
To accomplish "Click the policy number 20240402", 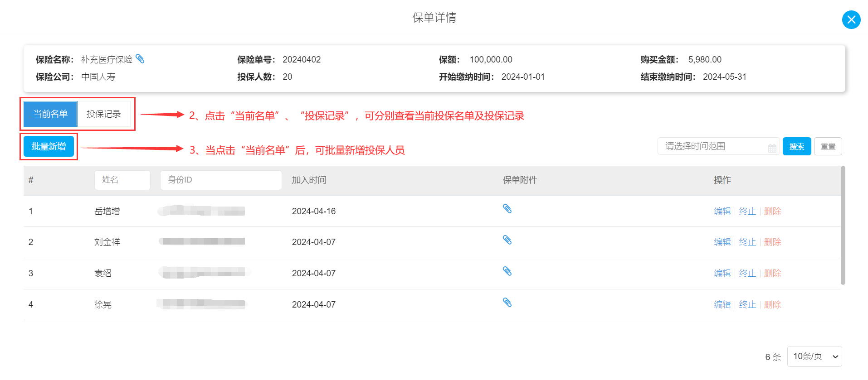I will 302,59.
